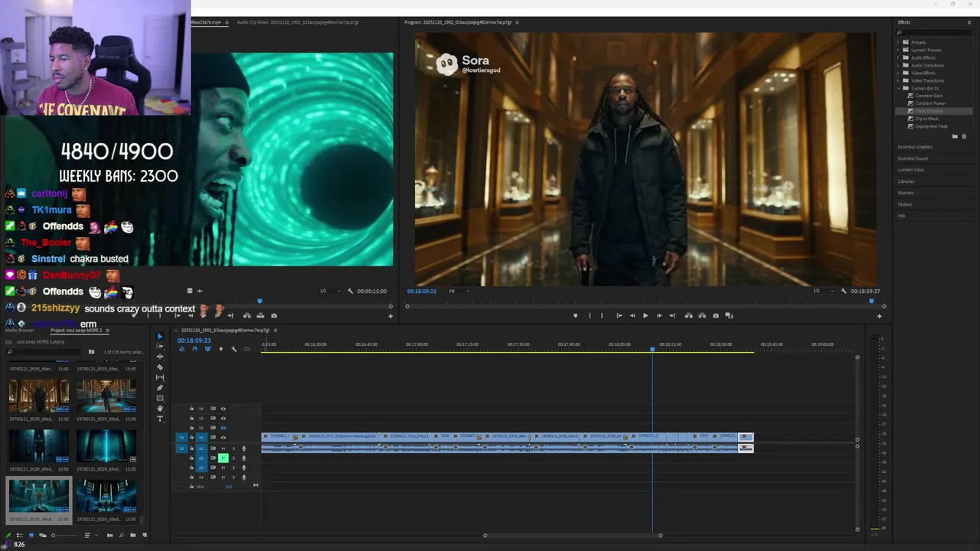980x551 pixels.
Task: Click Lift button in Program monitor
Action: click(x=688, y=315)
